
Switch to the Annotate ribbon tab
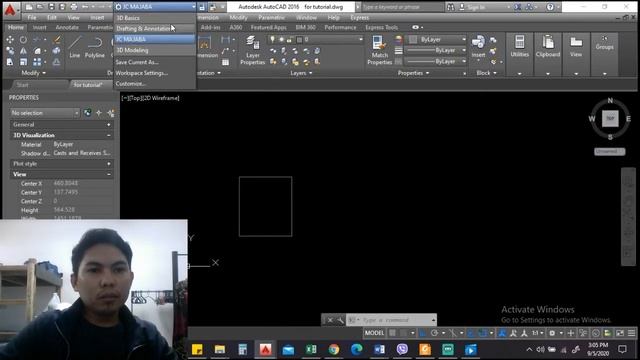(x=67, y=27)
